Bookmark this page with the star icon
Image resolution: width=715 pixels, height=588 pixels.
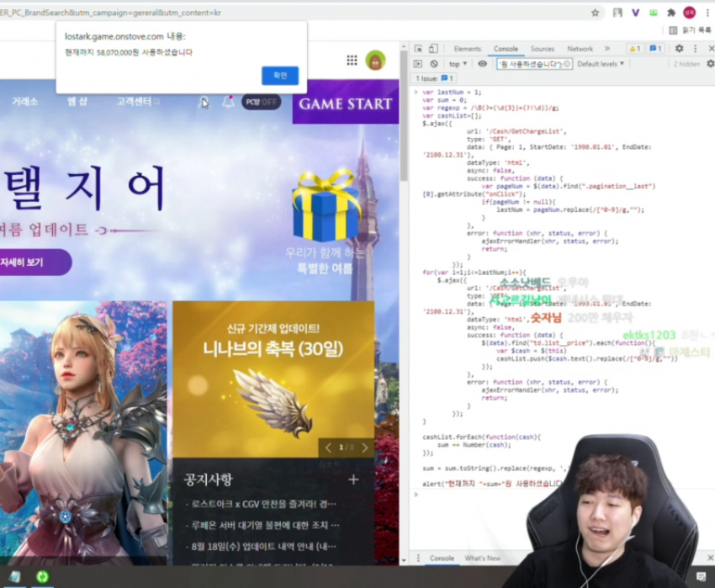click(x=595, y=13)
